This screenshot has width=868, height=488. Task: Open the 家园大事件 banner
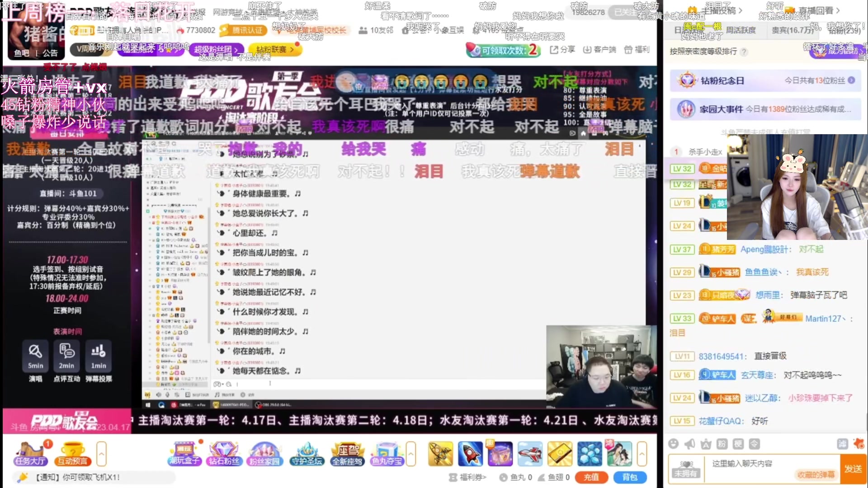coord(765,109)
